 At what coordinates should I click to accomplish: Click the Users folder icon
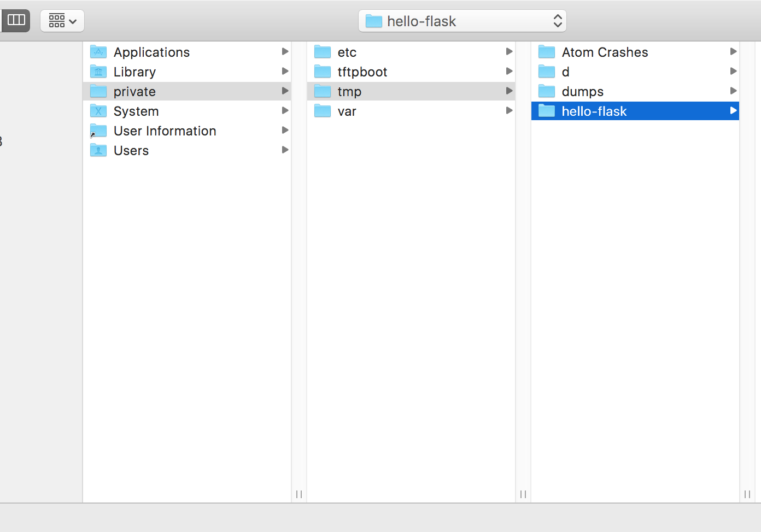pos(98,150)
